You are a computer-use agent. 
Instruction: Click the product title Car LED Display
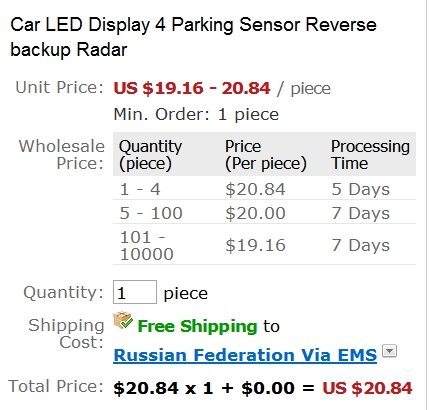[193, 37]
